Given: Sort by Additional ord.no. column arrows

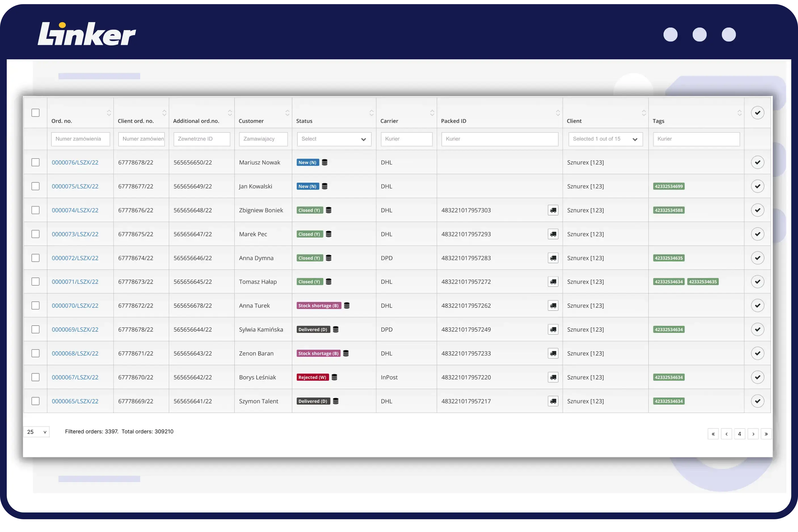Looking at the screenshot, I should (x=230, y=113).
